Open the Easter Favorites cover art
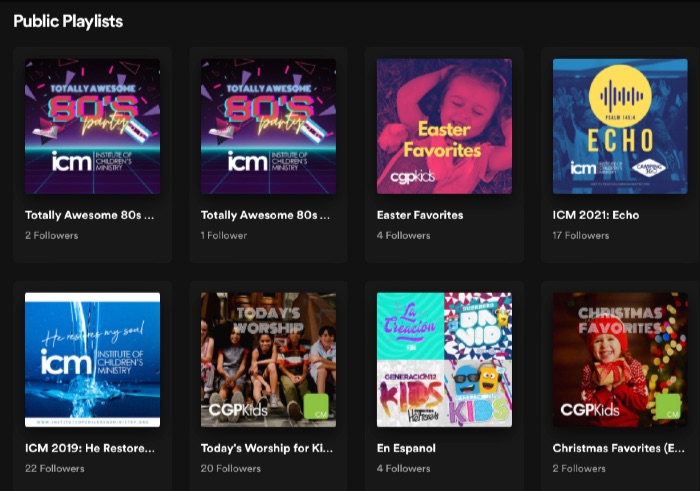700x491 pixels. [444, 126]
